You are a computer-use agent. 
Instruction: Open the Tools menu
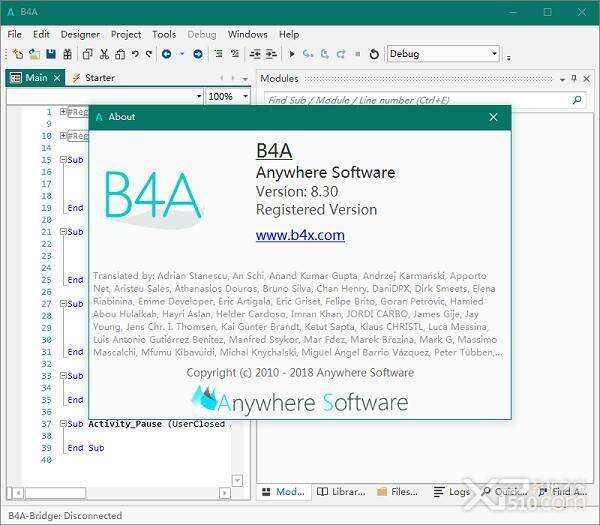(x=164, y=34)
